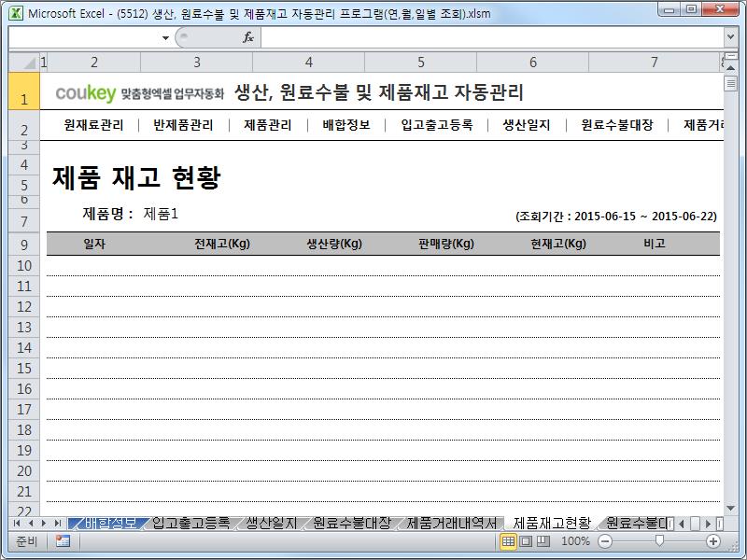Viewport: 747px width, 560px height.
Task: Adjust the zoom slider handle
Action: pyautogui.click(x=659, y=540)
